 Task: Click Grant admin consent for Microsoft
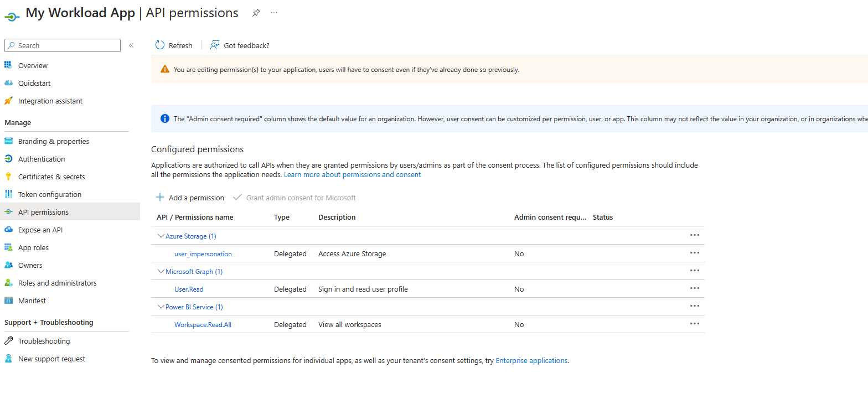(x=294, y=198)
